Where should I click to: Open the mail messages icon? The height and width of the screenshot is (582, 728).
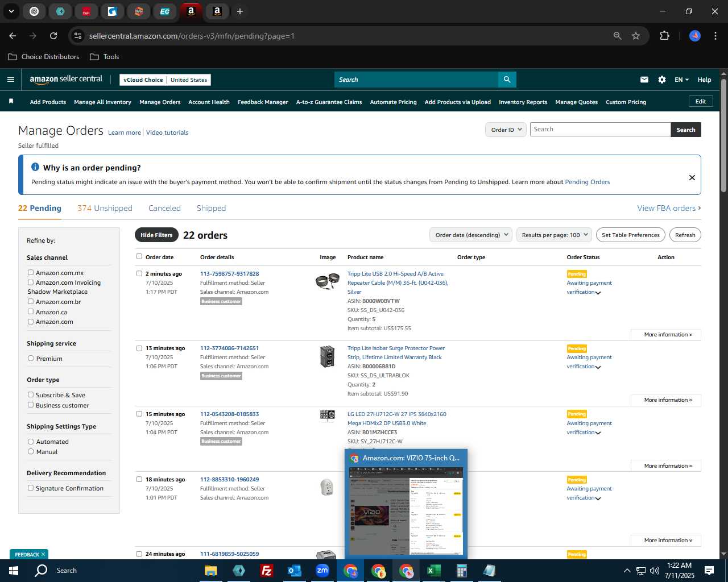[x=644, y=80]
